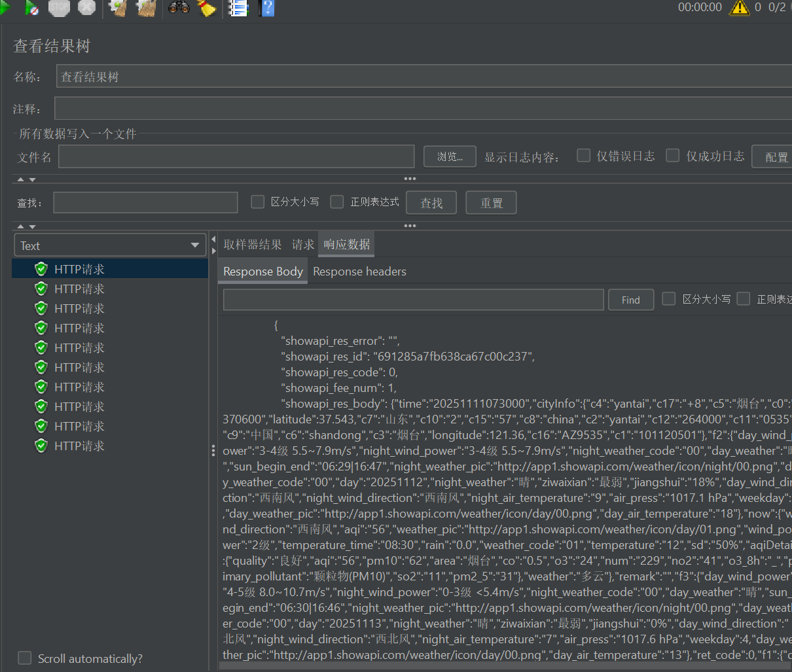Click the 0/2 thread count indicator
The width and height of the screenshot is (792, 672).
pos(777,7)
